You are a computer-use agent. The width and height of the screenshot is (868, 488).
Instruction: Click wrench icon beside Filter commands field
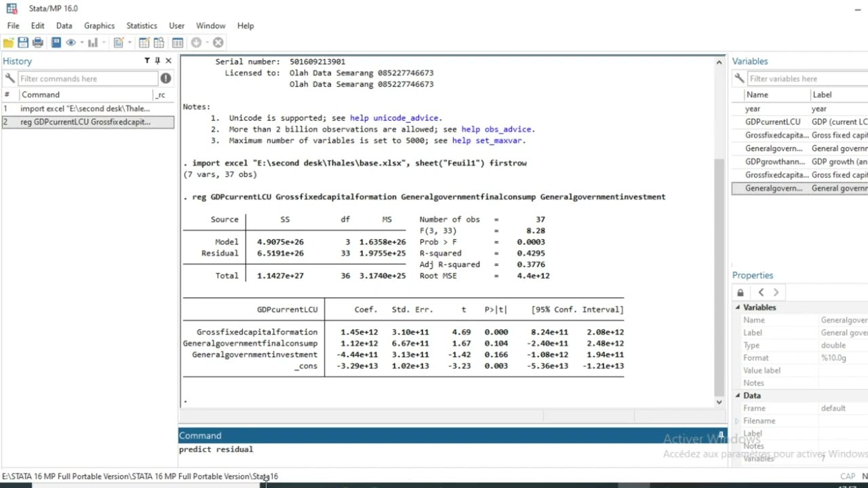pyautogui.click(x=9, y=79)
